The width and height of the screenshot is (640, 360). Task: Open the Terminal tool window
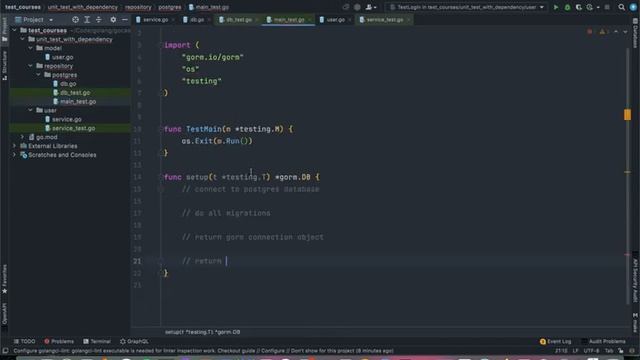click(97, 341)
